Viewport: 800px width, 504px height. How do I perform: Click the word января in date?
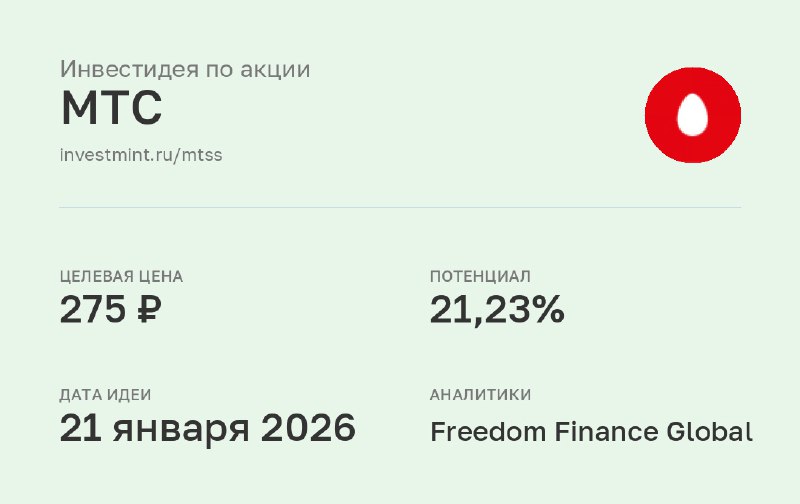181,431
